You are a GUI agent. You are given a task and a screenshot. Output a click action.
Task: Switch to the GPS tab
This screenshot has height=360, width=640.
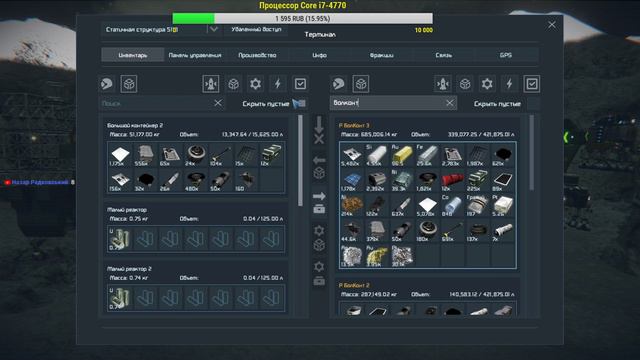click(505, 55)
